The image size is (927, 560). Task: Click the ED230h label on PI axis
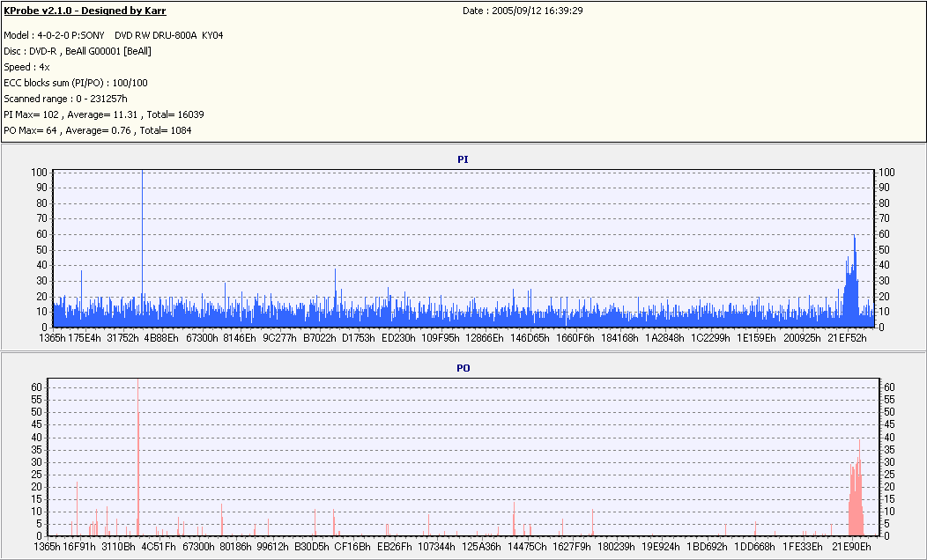coord(398,338)
